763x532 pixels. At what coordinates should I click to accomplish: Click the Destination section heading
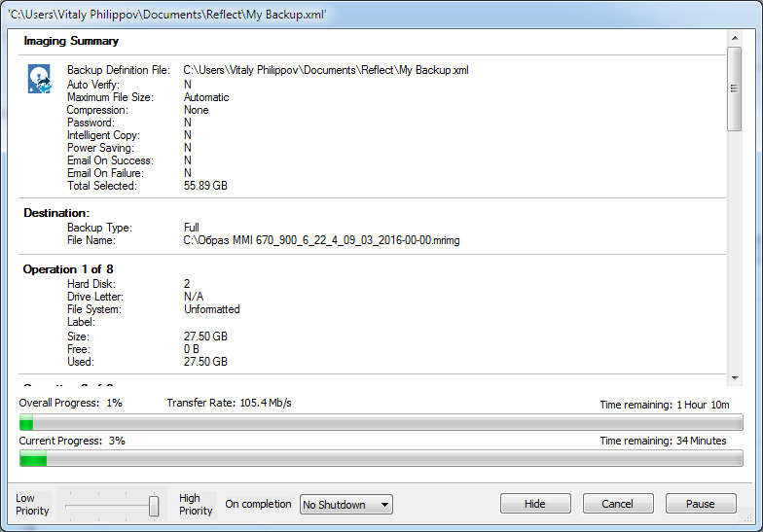pyautogui.click(x=56, y=212)
